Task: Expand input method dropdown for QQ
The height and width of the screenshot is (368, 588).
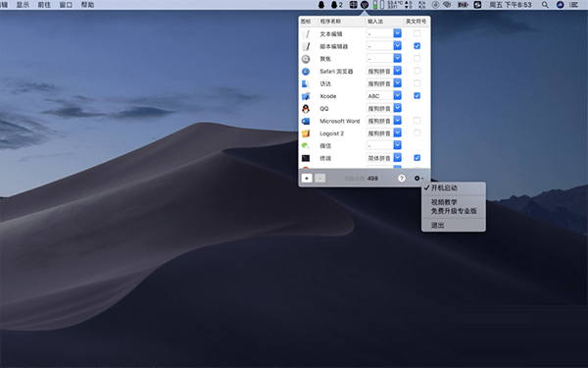Action: click(x=398, y=108)
